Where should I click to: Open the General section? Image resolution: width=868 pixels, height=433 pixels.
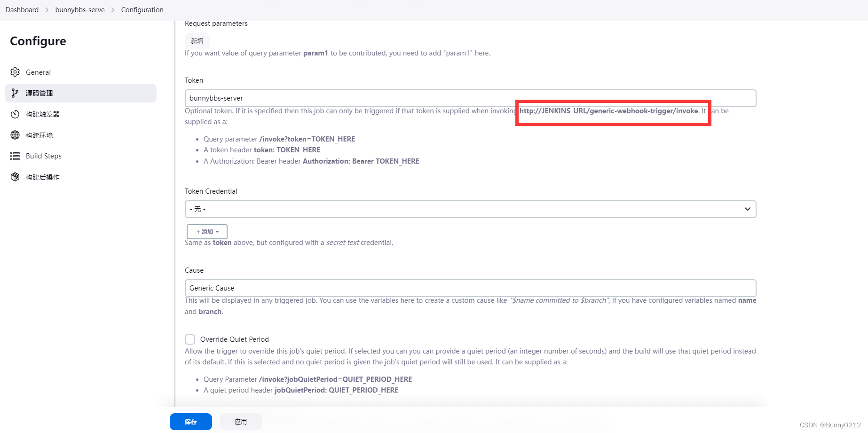[x=80, y=72]
